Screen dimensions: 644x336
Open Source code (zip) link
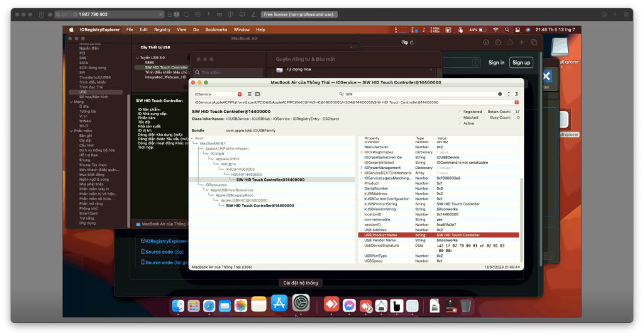[164, 252]
